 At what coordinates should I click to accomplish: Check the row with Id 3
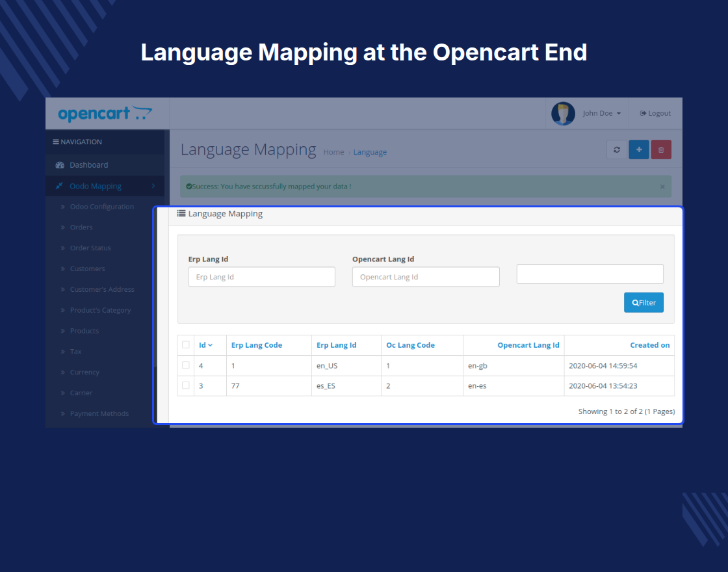(x=186, y=385)
